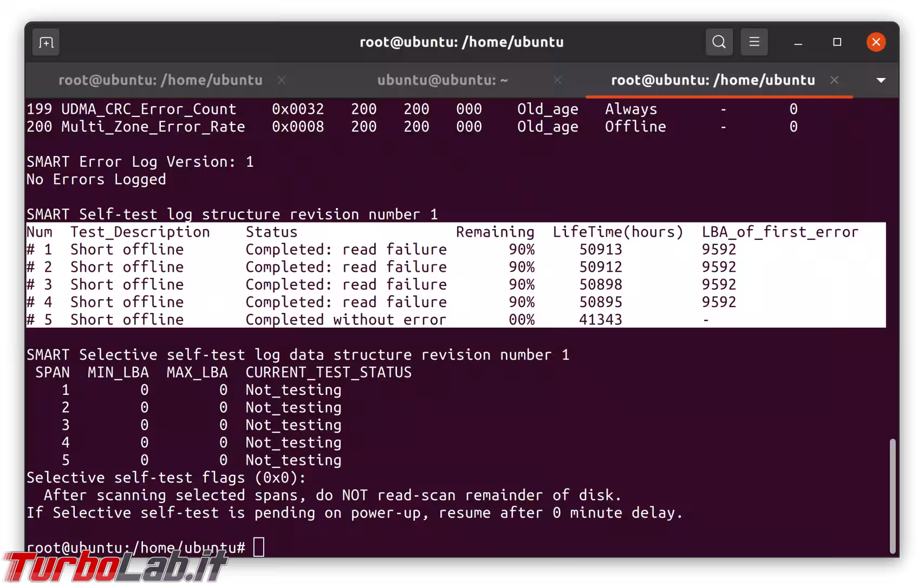924x585 pixels.
Task: Maximize the terminal window
Action: click(837, 42)
